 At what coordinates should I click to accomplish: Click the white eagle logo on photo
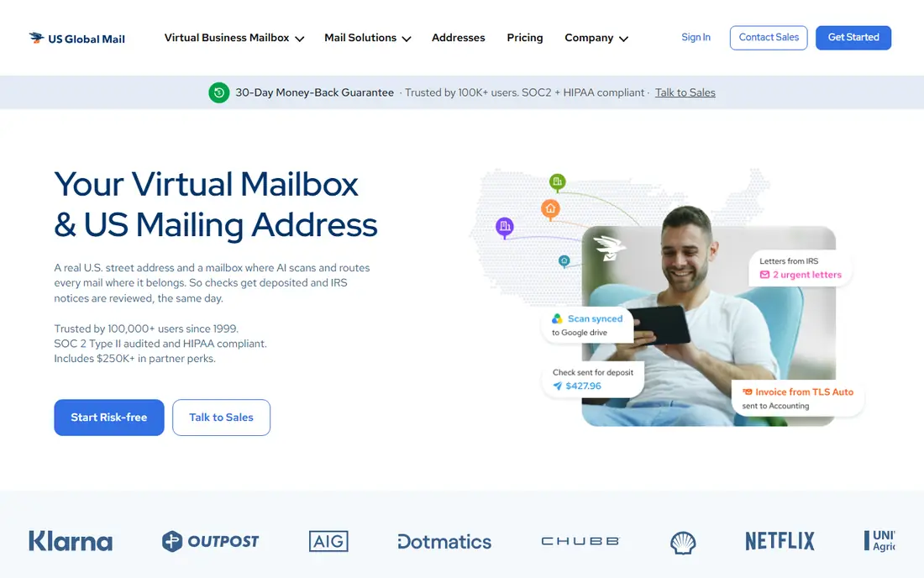tap(609, 248)
